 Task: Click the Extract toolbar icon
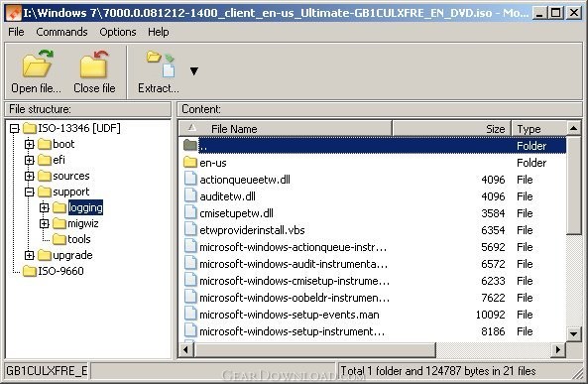click(x=161, y=64)
